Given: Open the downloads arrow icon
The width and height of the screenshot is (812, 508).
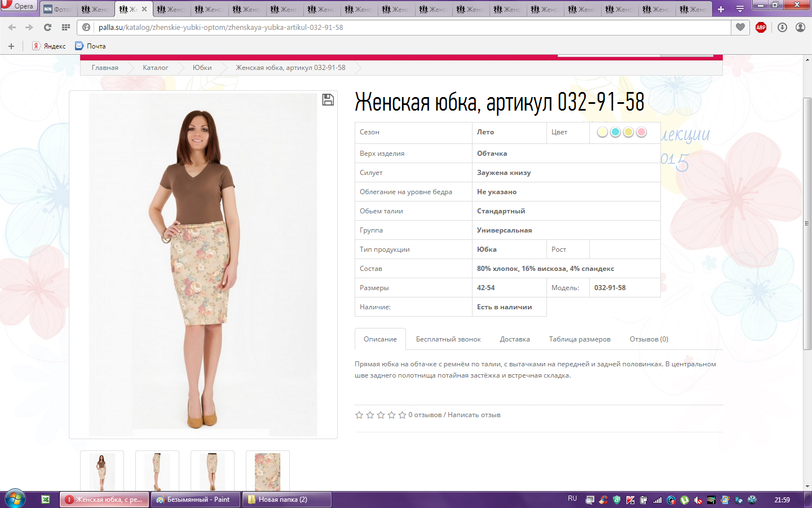Looking at the screenshot, I should (782, 27).
